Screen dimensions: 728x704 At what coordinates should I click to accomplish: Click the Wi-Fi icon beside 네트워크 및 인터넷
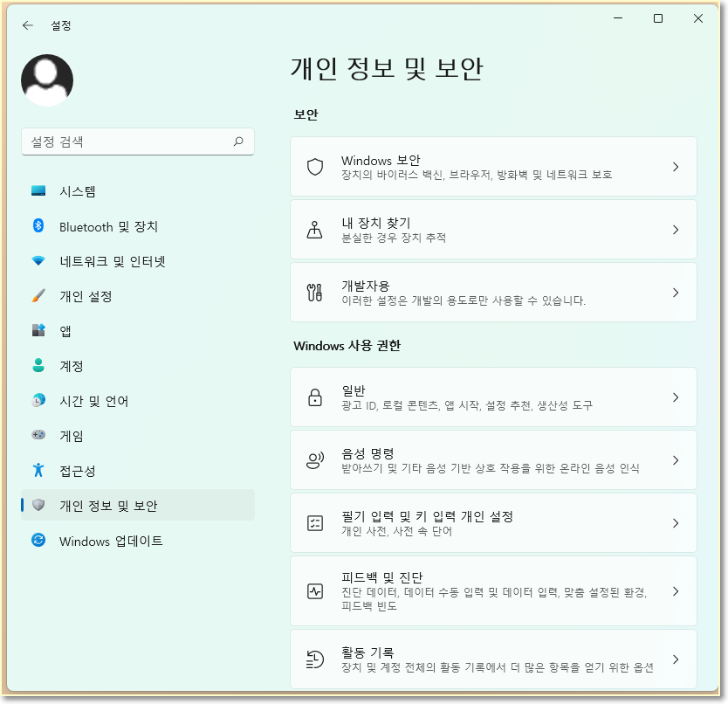click(x=38, y=260)
